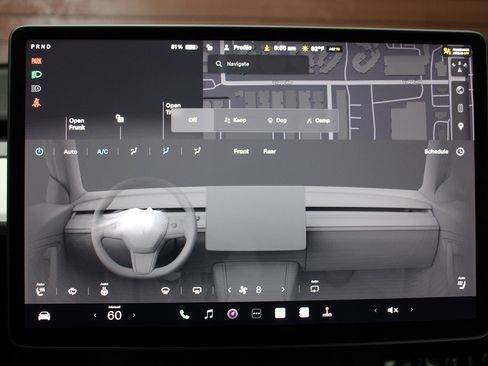This screenshot has height=366, width=488.
Task: Toggle Auto climate mode
Action: 70,152
